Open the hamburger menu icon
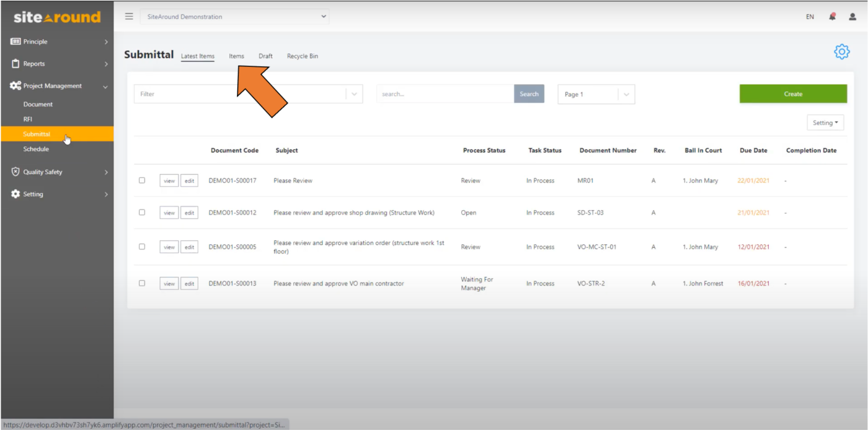The height and width of the screenshot is (430, 868). pos(129,17)
